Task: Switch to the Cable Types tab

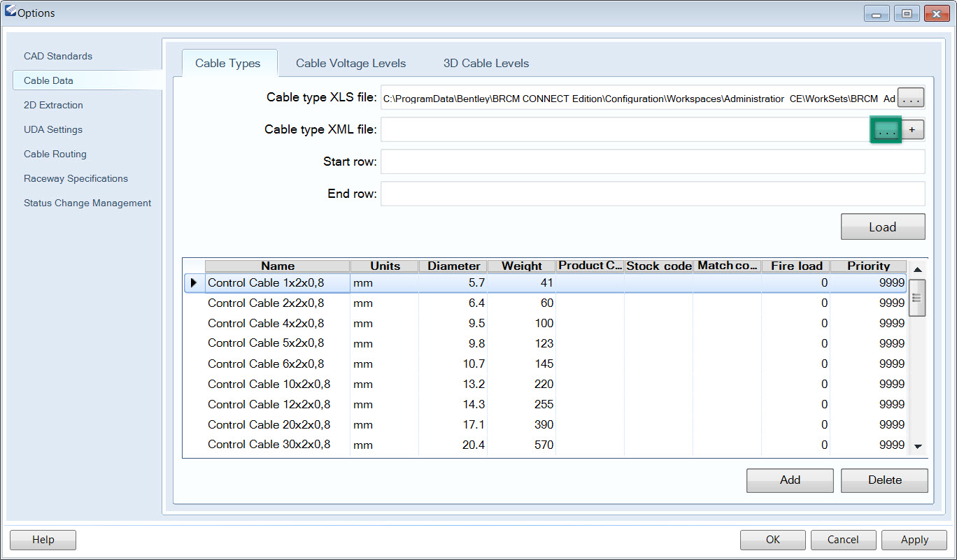Action: click(x=228, y=63)
